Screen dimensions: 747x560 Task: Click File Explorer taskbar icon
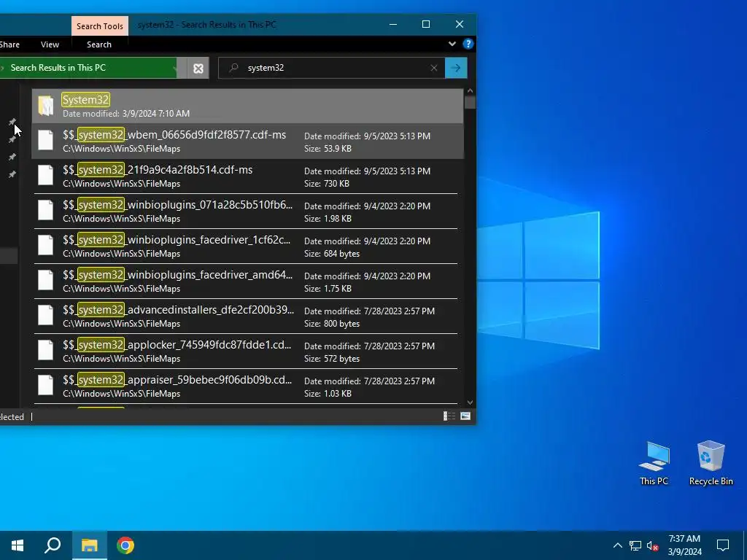(x=90, y=545)
